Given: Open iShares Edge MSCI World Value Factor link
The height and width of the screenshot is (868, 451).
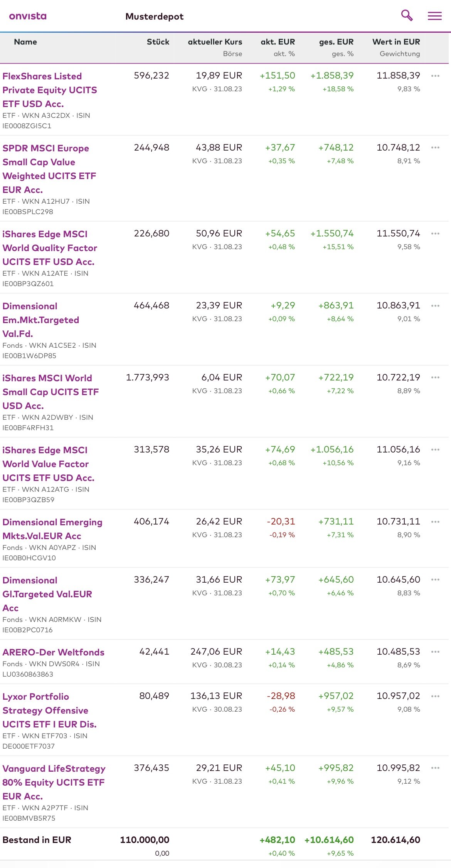Looking at the screenshot, I should pos(48,464).
